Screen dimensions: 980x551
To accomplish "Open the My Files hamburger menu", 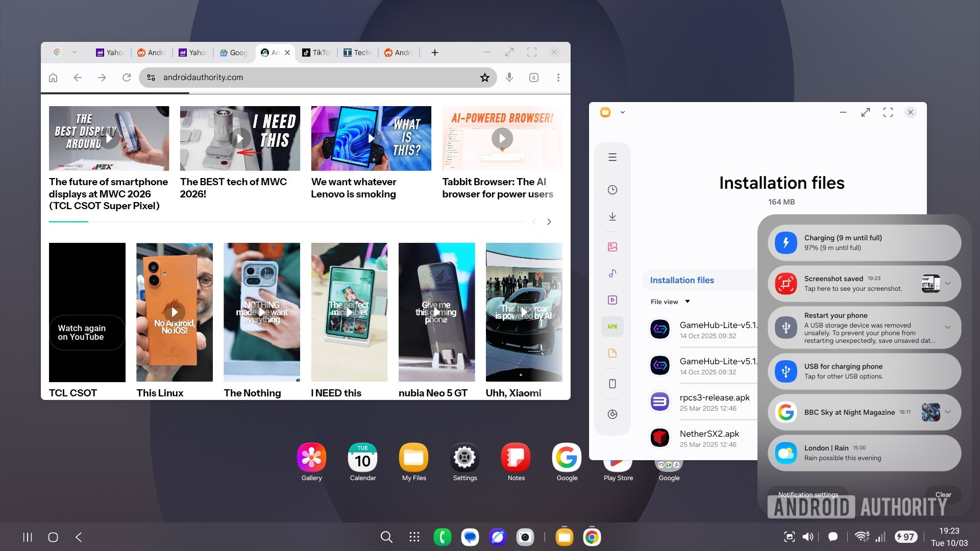I will click(x=612, y=157).
